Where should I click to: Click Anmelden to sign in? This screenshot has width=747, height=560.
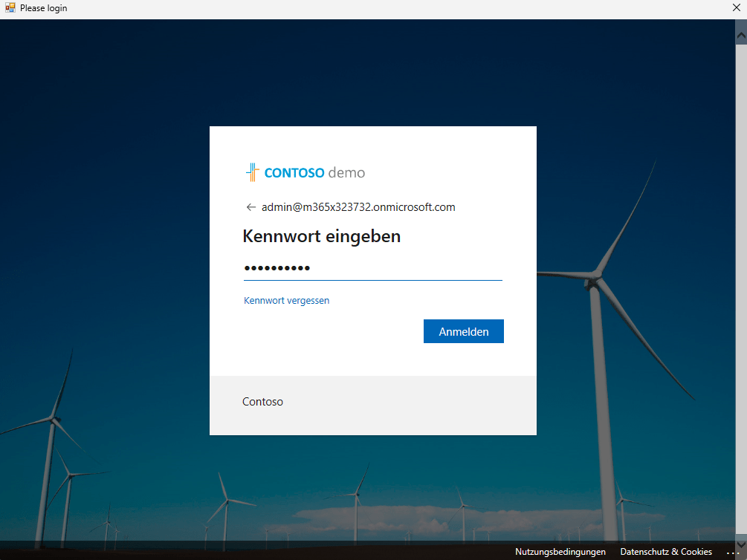pos(463,331)
